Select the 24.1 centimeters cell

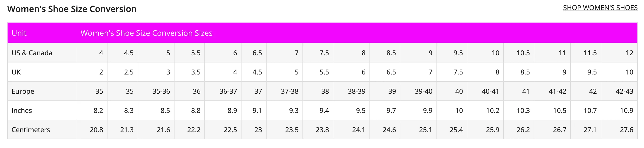(x=351, y=129)
